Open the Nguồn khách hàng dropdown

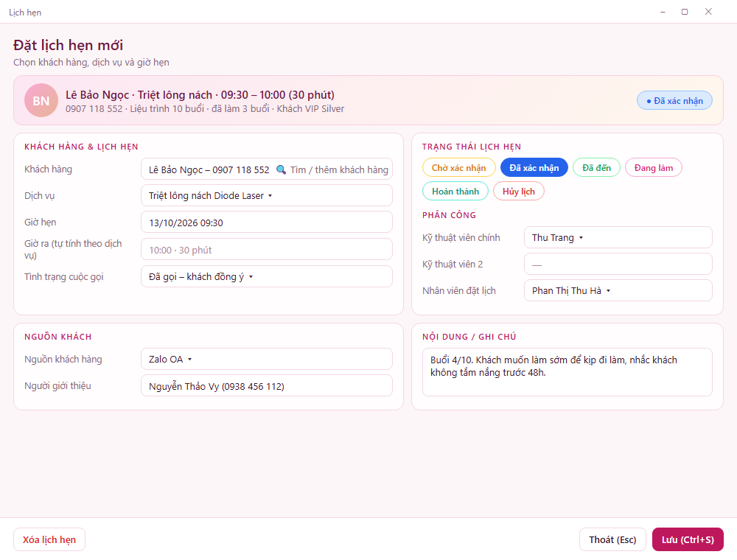pyautogui.click(x=267, y=360)
